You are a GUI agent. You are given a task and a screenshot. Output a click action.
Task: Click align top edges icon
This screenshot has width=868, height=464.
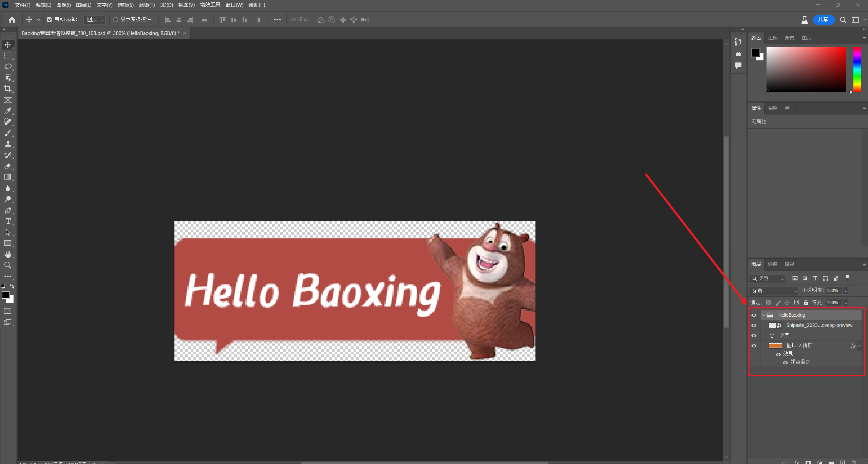point(223,20)
